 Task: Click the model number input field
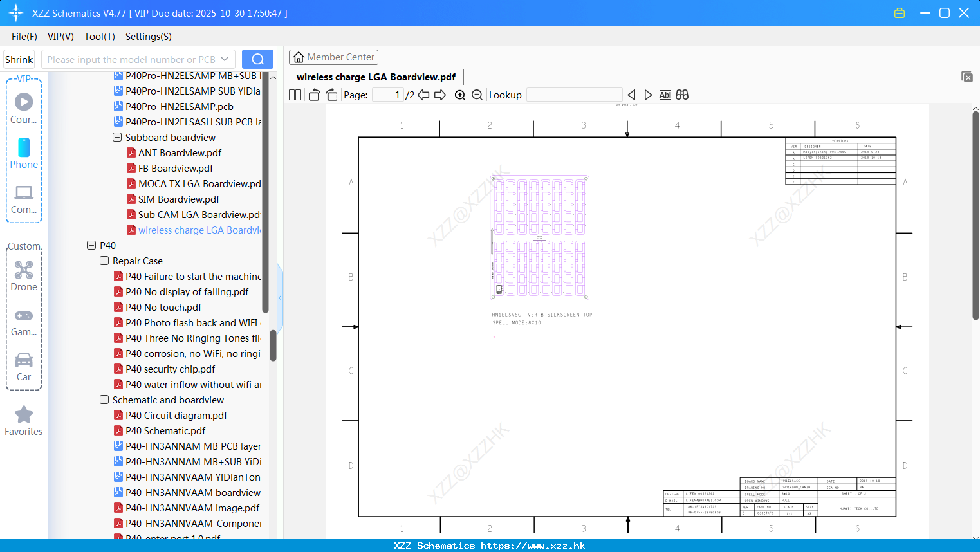click(x=131, y=59)
